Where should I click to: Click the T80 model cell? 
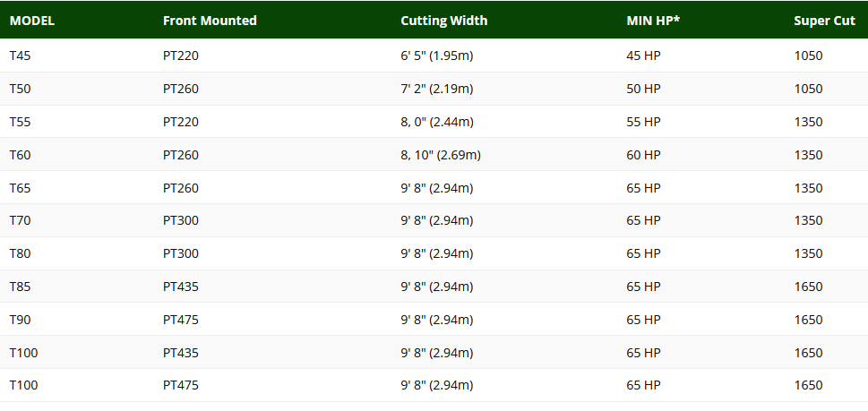(x=21, y=253)
